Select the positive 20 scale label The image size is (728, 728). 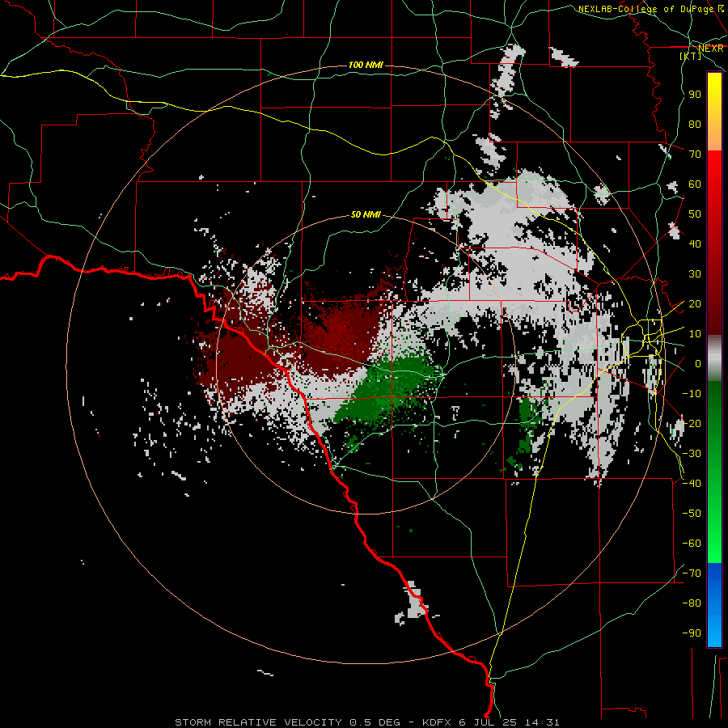[x=695, y=304]
